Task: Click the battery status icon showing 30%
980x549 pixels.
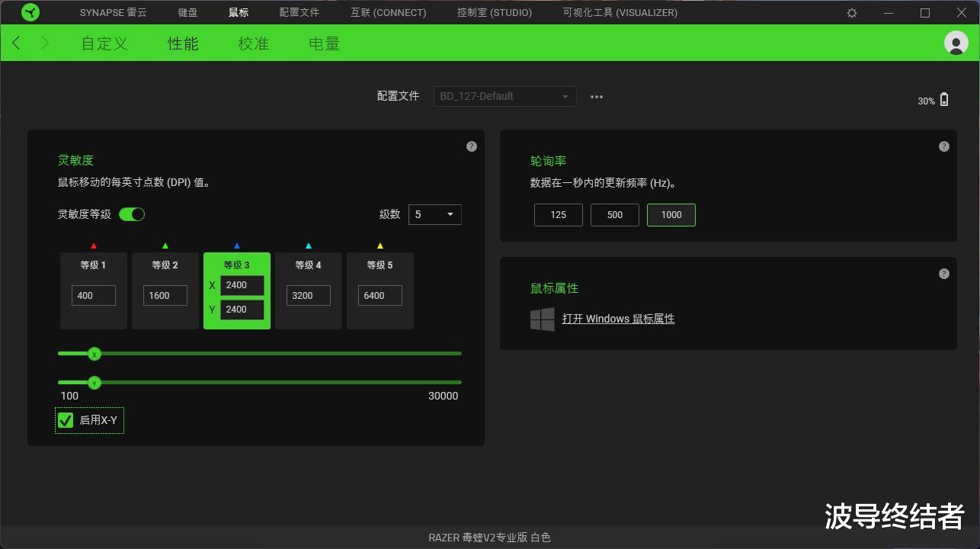Action: point(943,99)
